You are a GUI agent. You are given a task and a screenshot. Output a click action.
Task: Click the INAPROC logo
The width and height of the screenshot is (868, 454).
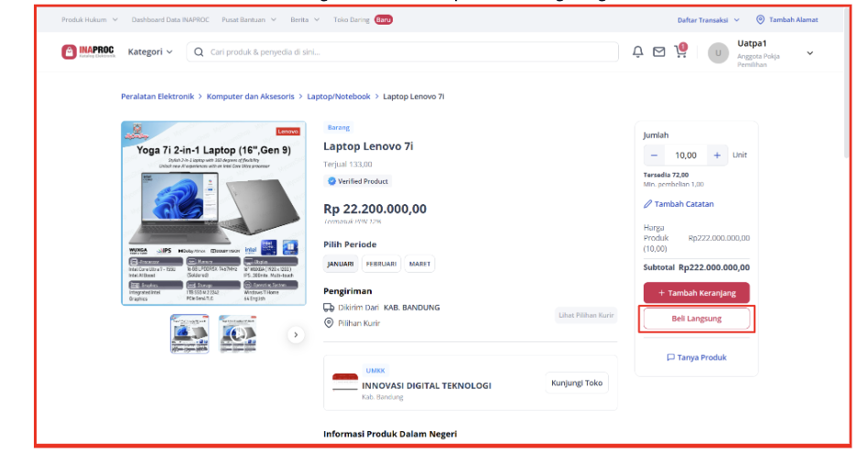pyautogui.click(x=88, y=51)
